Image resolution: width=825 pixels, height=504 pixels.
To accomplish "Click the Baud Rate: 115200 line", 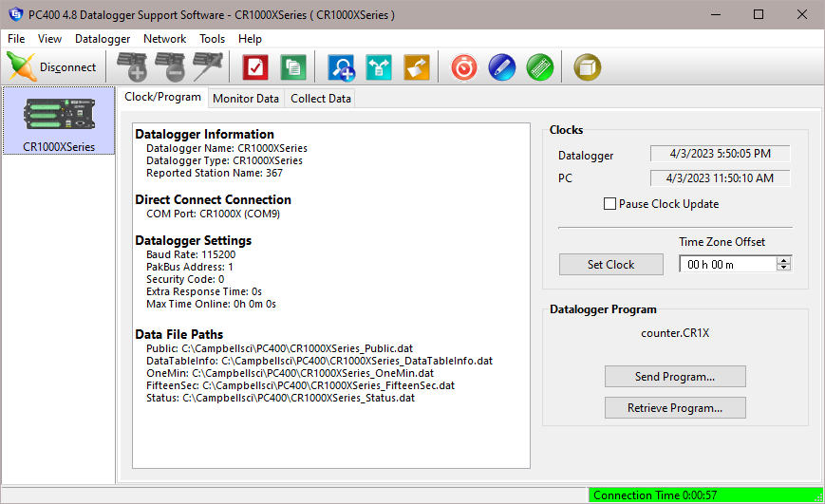I will pos(191,254).
